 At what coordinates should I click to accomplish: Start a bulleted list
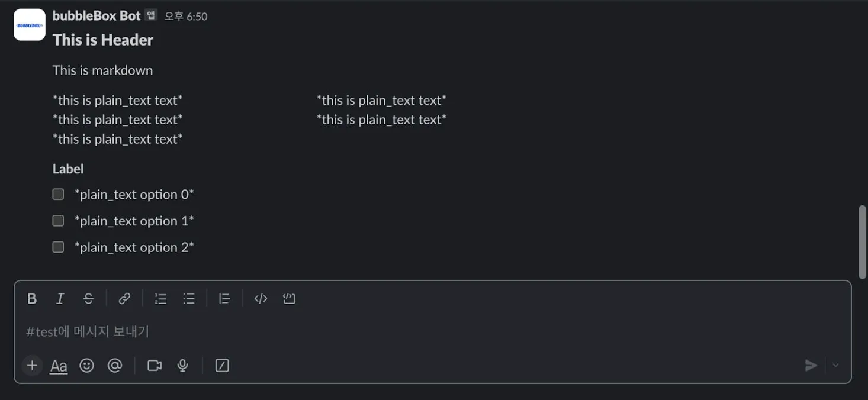coord(189,299)
